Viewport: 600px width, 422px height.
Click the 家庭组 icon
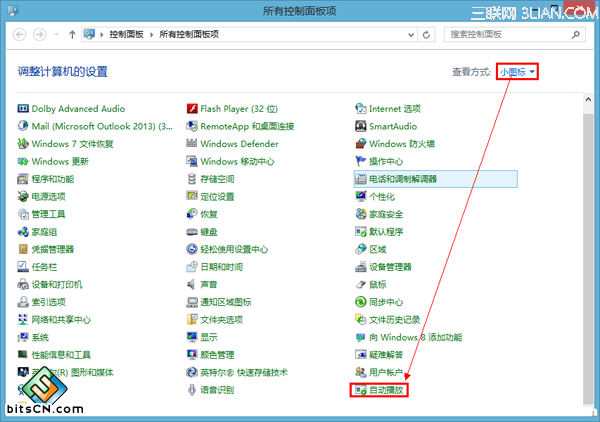[x=23, y=231]
